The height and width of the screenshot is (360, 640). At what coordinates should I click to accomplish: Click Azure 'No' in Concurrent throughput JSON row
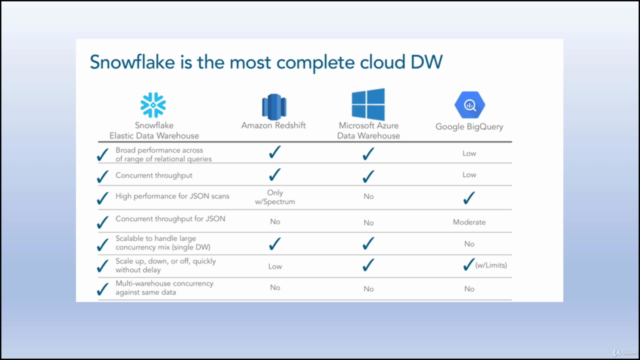369,223
